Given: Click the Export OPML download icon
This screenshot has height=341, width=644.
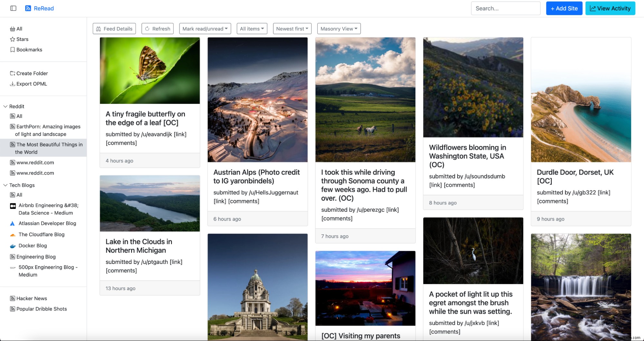Looking at the screenshot, I should (x=13, y=84).
